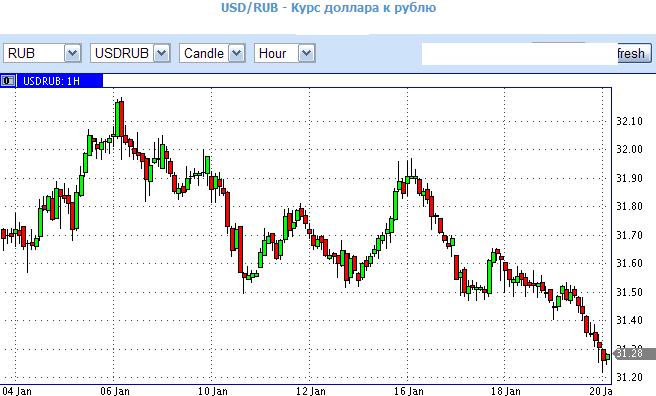Click the Refresh button
Screen dimensions: 656x396
(x=634, y=54)
